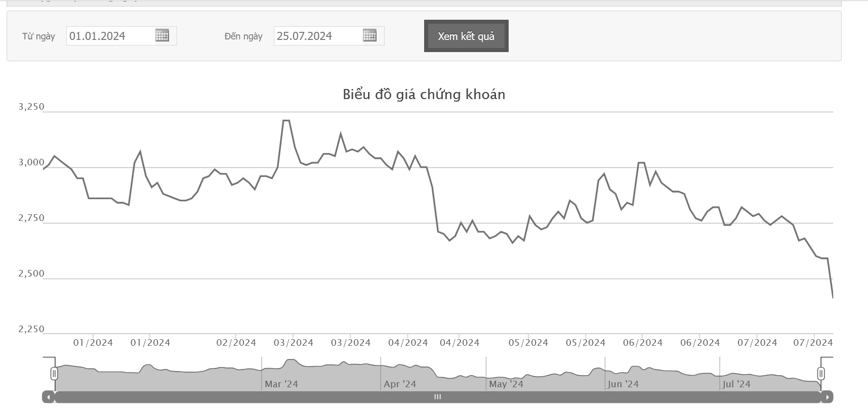Viewport: 868px width, 409px height.
Task: Grab the left range handle of navigator
Action: [54, 374]
